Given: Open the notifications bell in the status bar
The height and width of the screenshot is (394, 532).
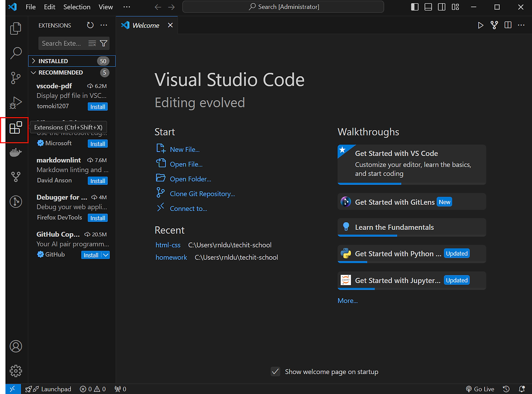Looking at the screenshot, I should [x=523, y=389].
